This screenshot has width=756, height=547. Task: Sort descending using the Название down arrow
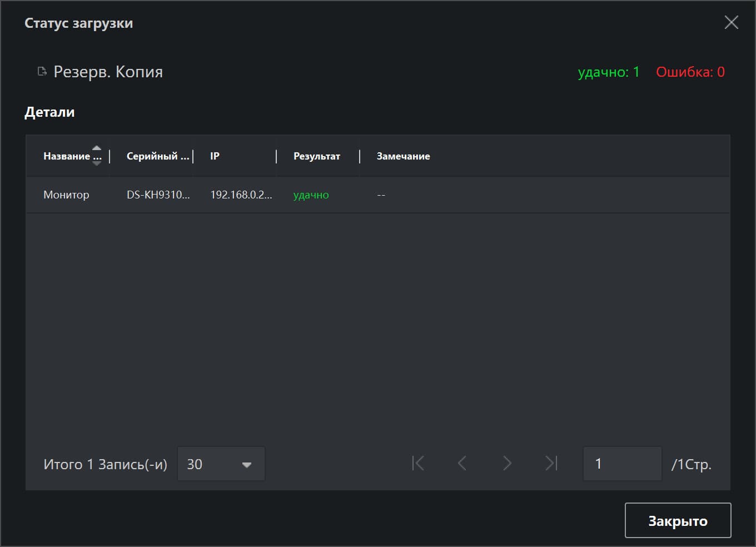[97, 163]
